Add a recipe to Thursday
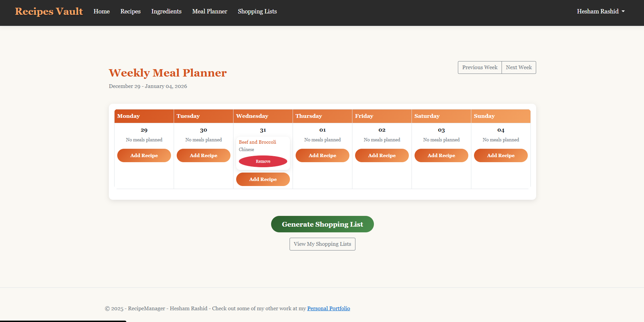 (x=322, y=155)
